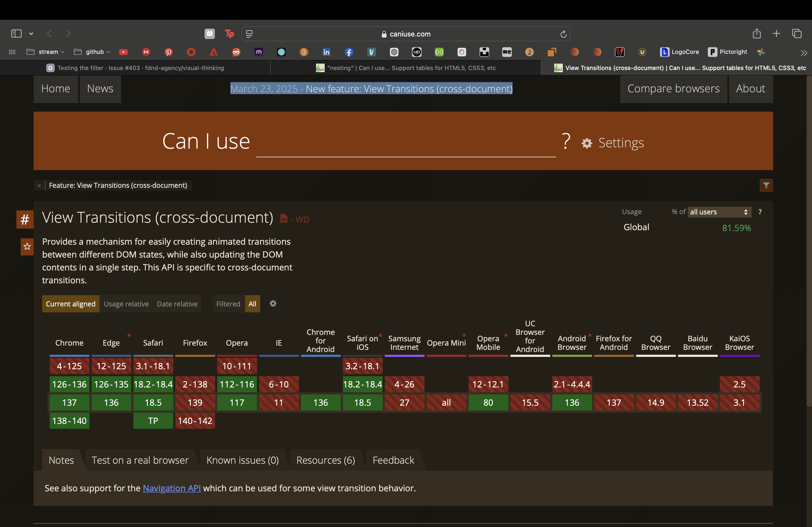Open the LinkedIn bookmark icon

(x=327, y=52)
